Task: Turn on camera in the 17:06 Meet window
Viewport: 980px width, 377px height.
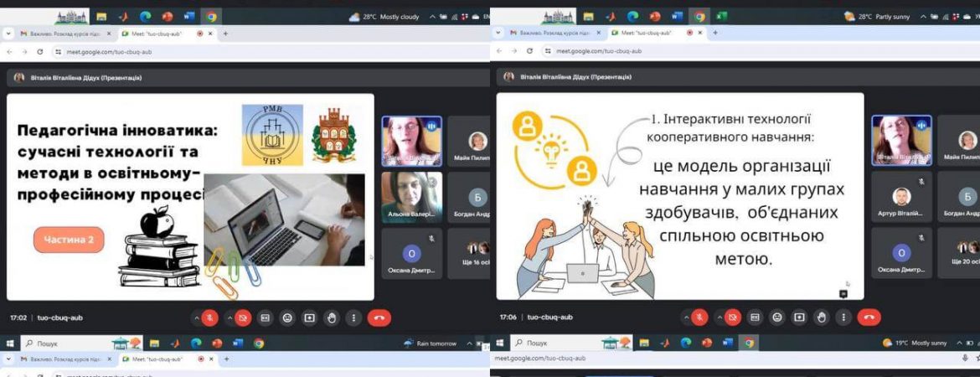Action: point(733,318)
